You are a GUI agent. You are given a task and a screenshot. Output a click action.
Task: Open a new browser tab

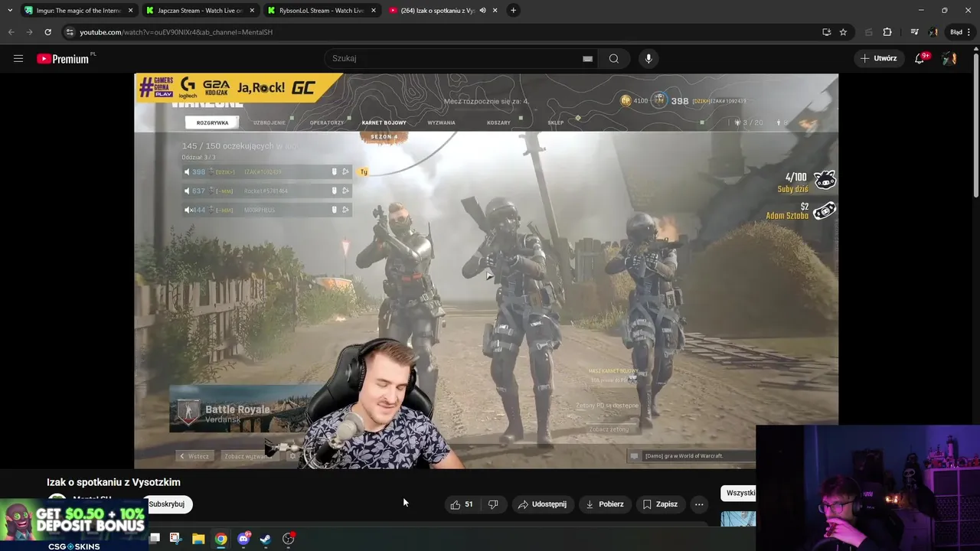[x=514, y=10]
